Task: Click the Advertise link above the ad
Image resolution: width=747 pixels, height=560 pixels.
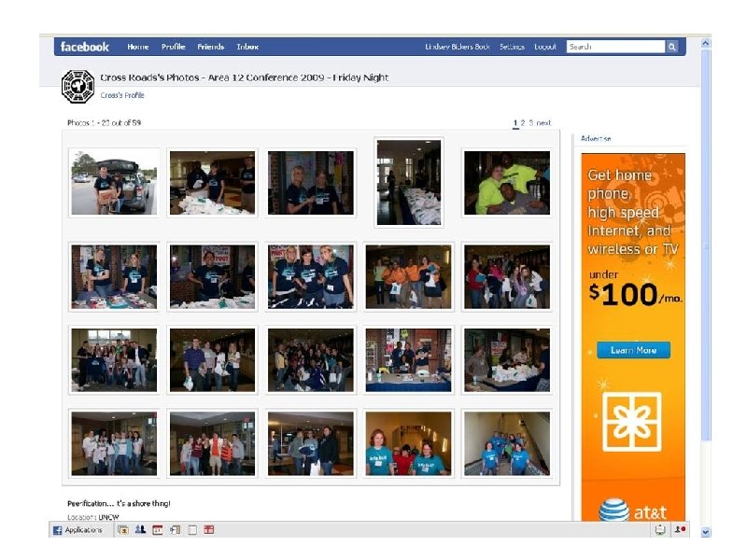Action: (596, 138)
